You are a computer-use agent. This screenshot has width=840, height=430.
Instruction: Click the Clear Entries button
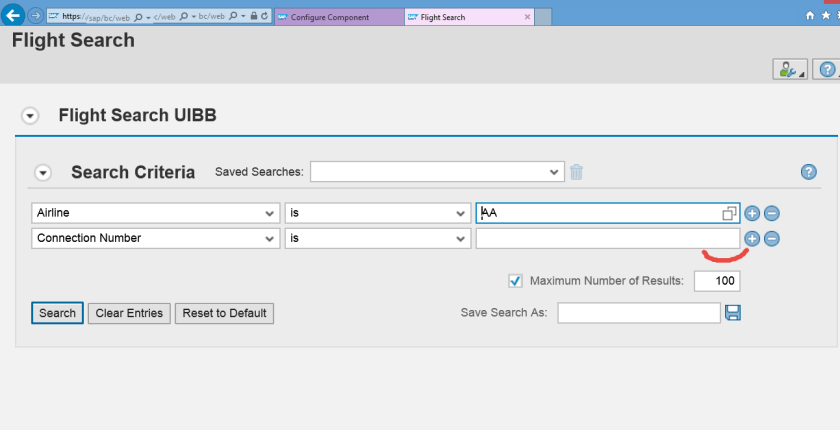(129, 313)
